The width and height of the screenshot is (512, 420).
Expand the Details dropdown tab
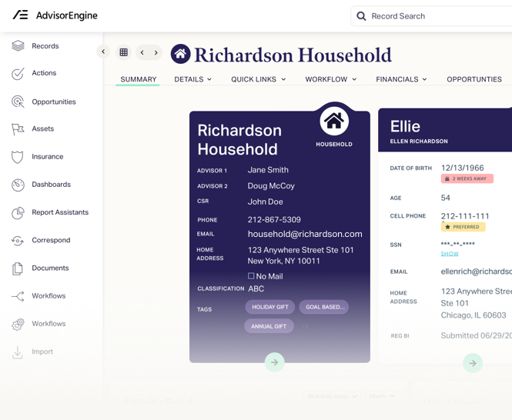193,79
